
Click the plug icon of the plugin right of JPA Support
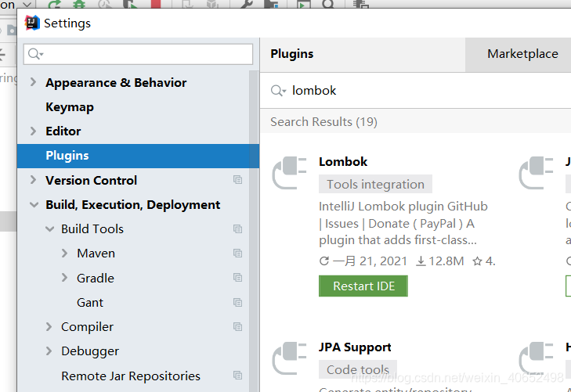point(536,358)
